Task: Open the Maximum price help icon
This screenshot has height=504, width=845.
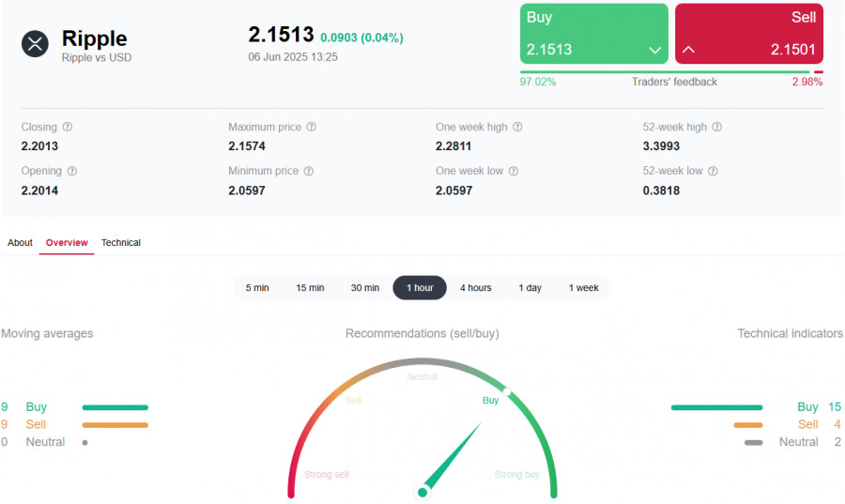Action: (312, 127)
